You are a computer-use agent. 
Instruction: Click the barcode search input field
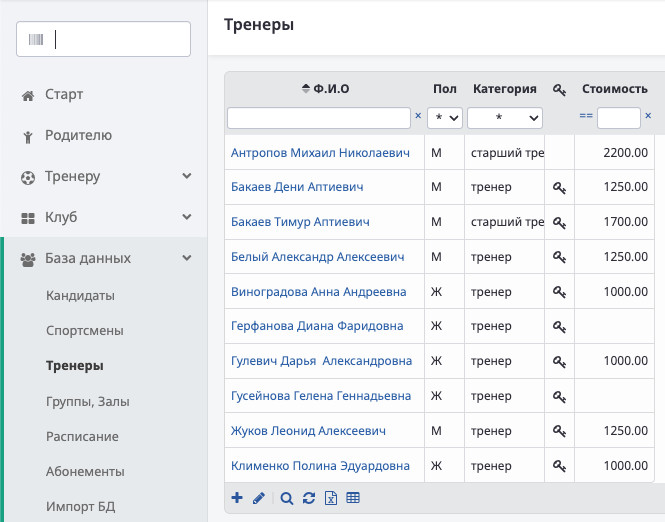click(x=103, y=39)
